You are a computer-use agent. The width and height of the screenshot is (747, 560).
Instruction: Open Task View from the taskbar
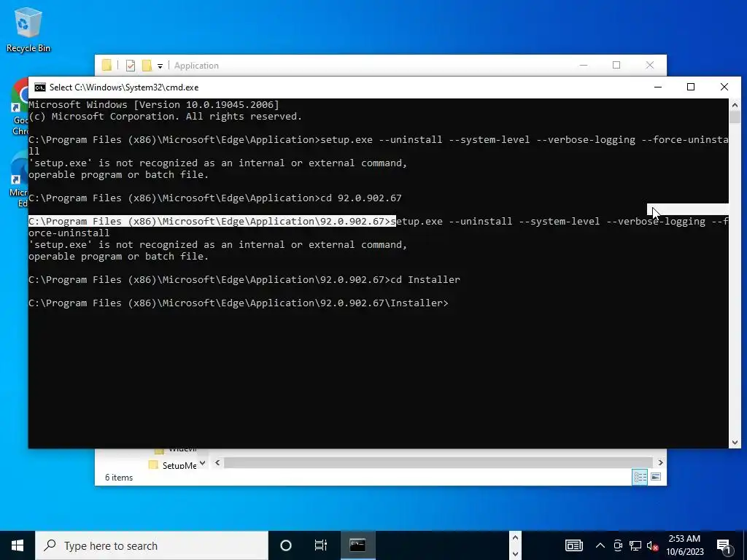[x=321, y=545]
